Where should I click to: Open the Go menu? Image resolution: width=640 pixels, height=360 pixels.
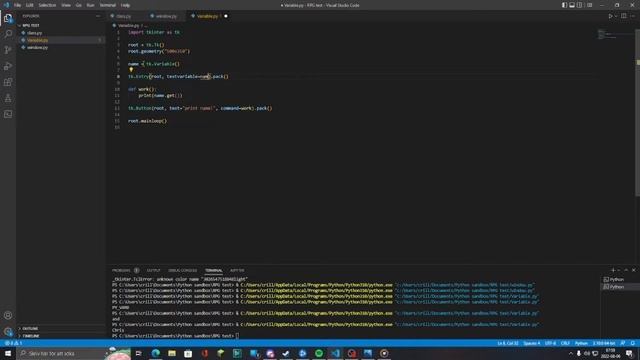[78, 5]
